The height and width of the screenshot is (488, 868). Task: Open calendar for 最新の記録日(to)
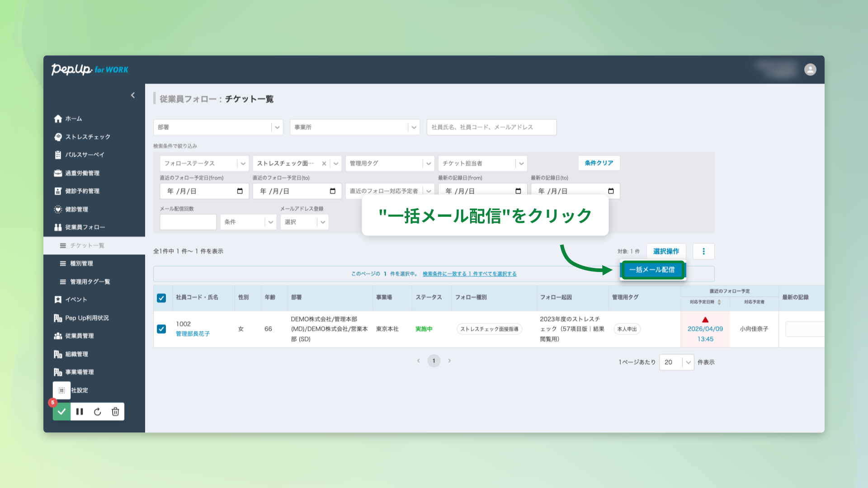tap(611, 191)
